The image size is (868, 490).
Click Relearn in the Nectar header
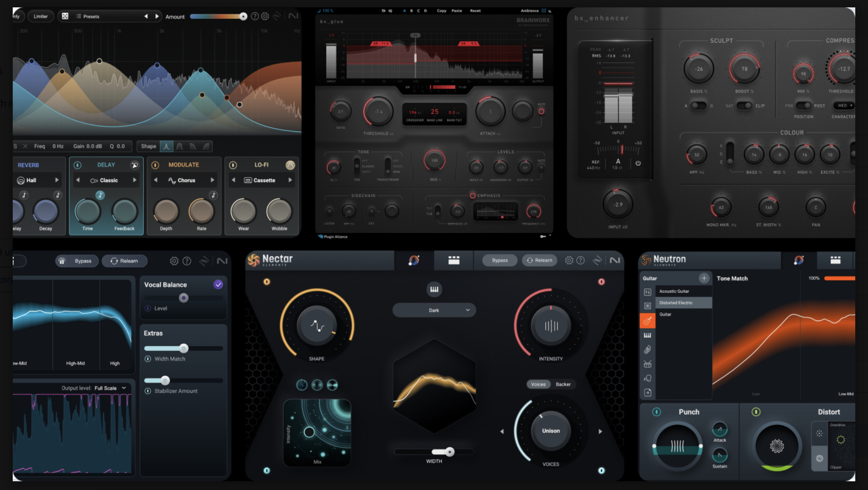540,260
